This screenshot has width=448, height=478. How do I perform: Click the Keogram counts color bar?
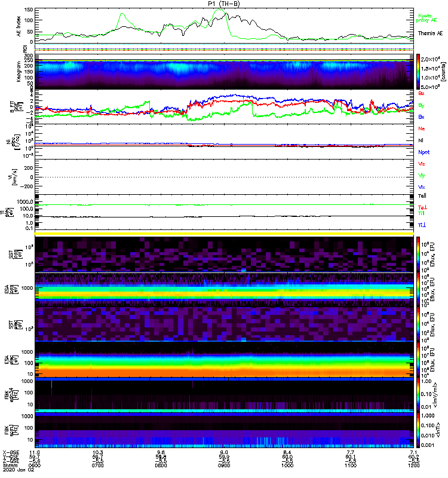tap(418, 72)
